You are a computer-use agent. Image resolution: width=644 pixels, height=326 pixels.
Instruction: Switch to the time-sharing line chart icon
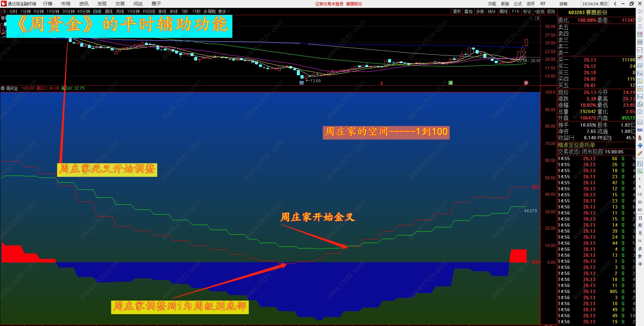pyautogui.click(x=640, y=50)
